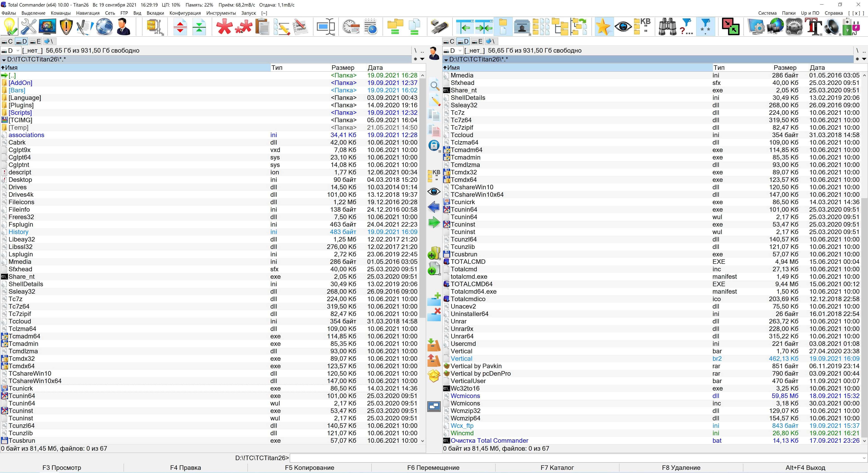The height and width of the screenshot is (473, 868).
Task: Open command line history dropdown
Action: point(864,458)
